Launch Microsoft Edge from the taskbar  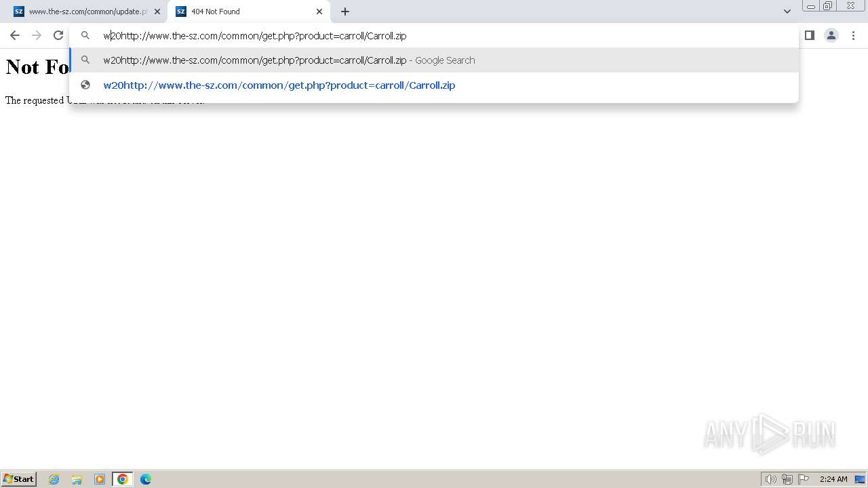tap(146, 479)
